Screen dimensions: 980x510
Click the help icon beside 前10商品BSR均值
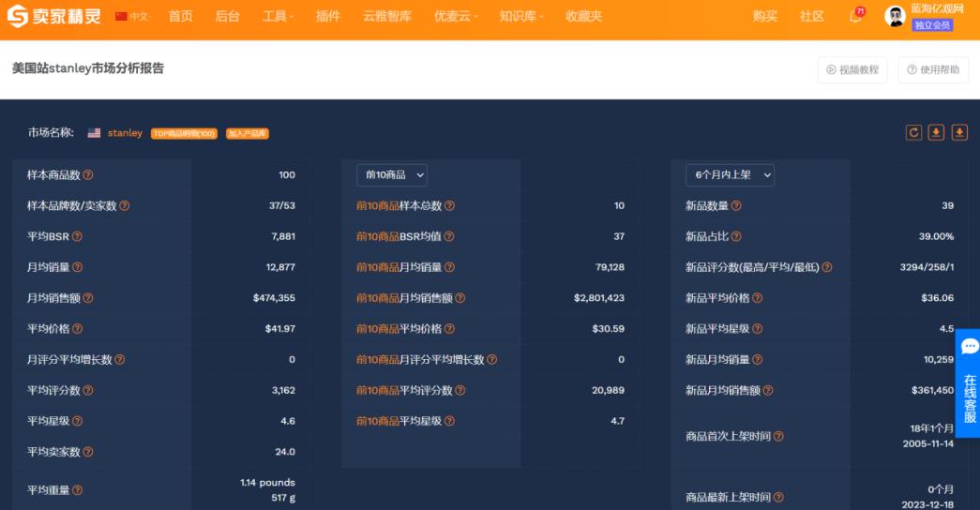click(449, 236)
